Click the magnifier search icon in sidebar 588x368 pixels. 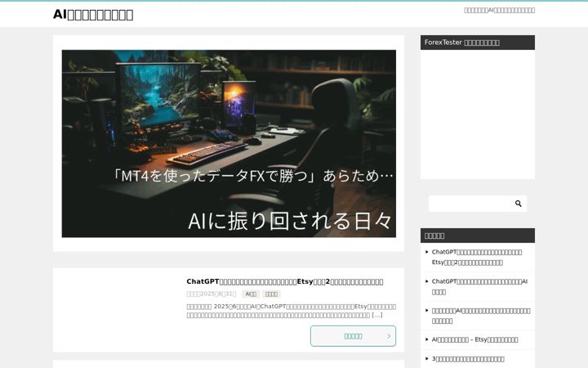coord(518,204)
